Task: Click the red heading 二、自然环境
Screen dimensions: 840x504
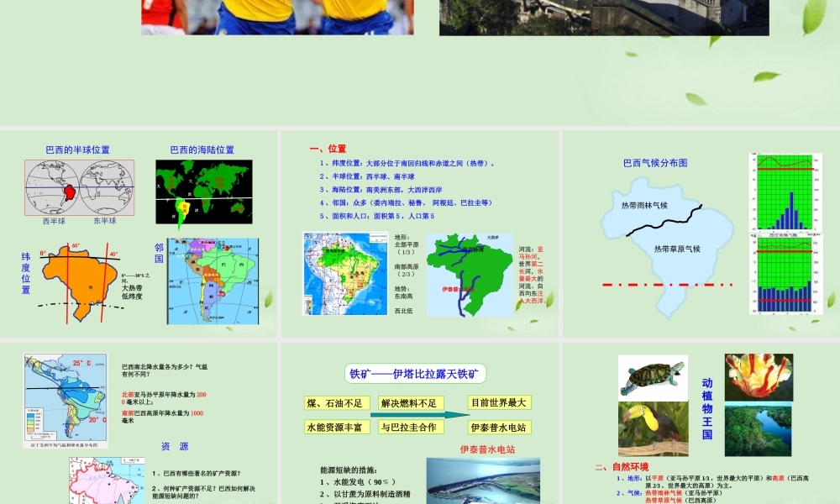Action: pos(622,467)
